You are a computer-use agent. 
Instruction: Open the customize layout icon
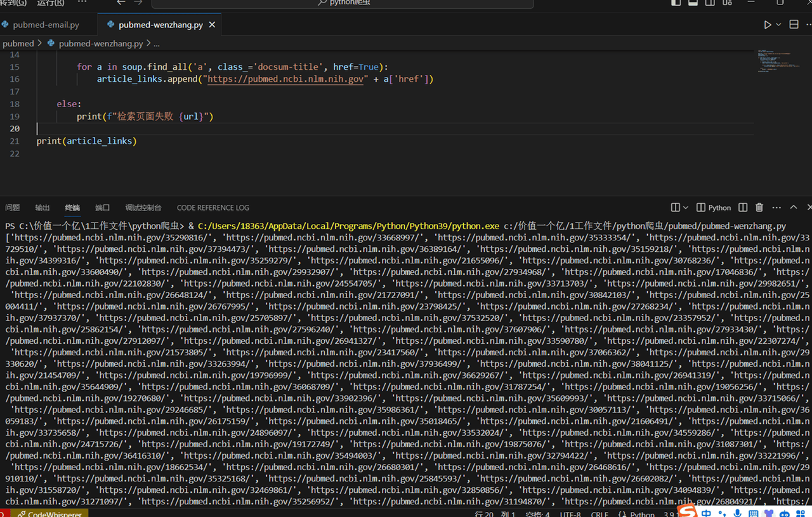point(727,3)
